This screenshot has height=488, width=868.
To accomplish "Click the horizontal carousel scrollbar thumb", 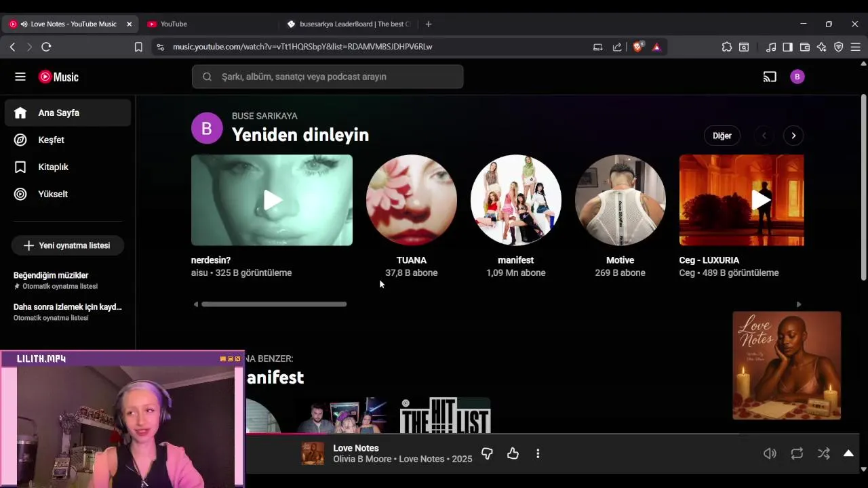I will pos(274,304).
